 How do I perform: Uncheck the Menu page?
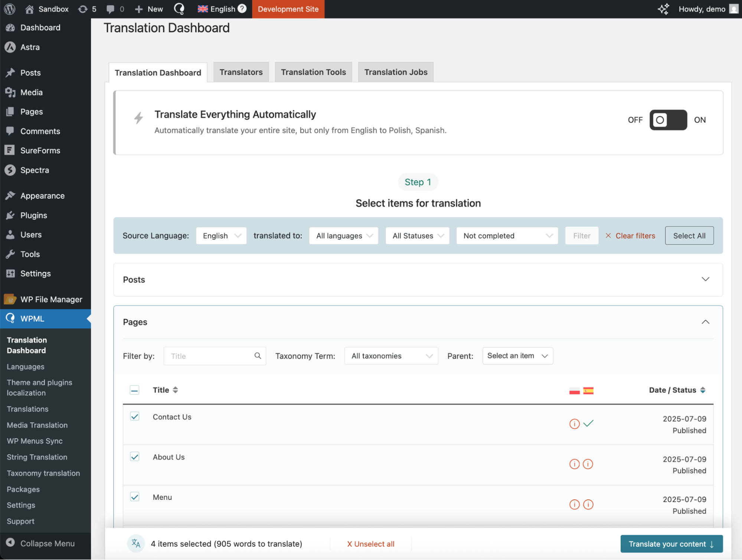pyautogui.click(x=134, y=497)
